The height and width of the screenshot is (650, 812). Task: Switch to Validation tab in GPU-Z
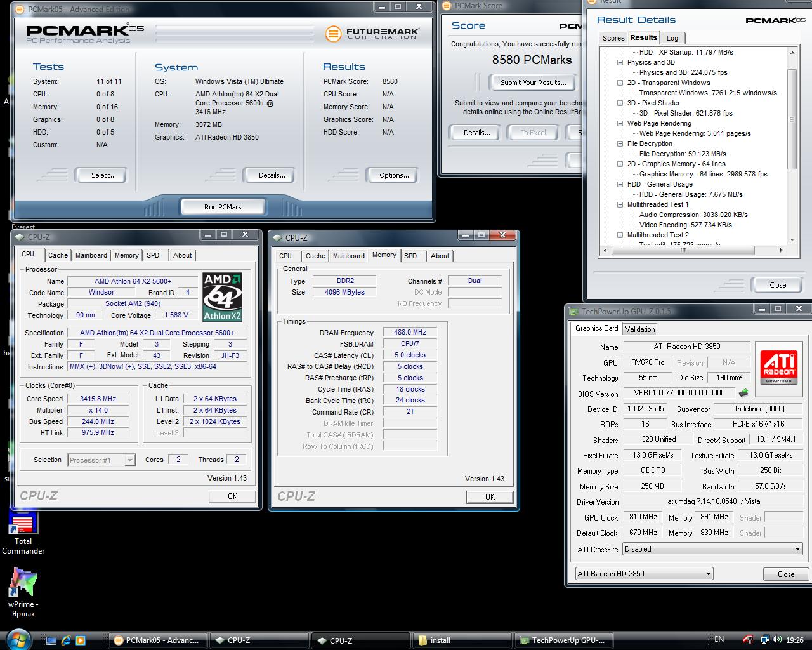tap(639, 329)
